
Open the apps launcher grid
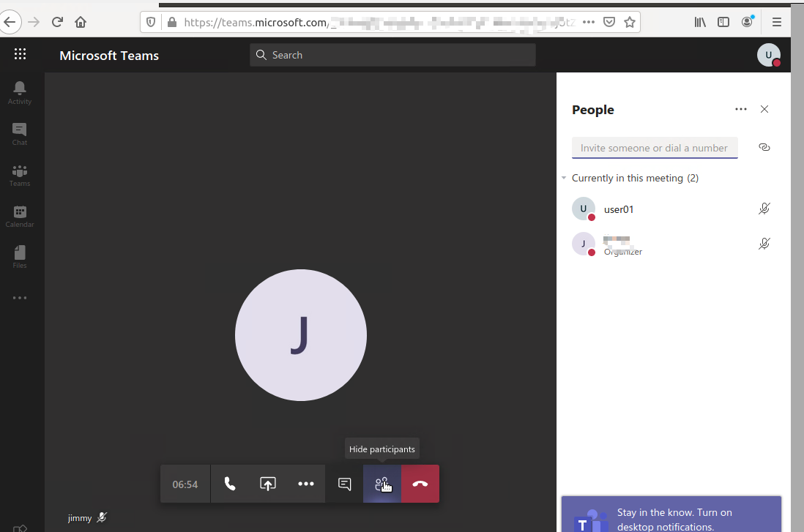[x=20, y=54]
